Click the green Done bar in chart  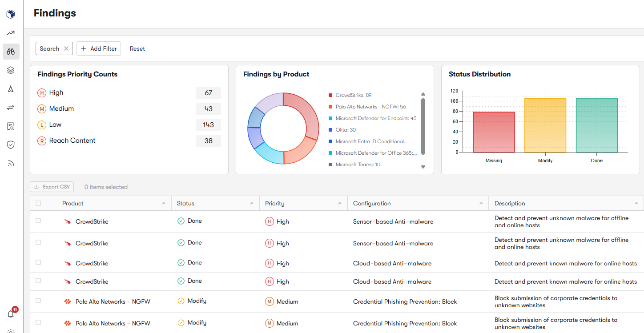pos(597,125)
